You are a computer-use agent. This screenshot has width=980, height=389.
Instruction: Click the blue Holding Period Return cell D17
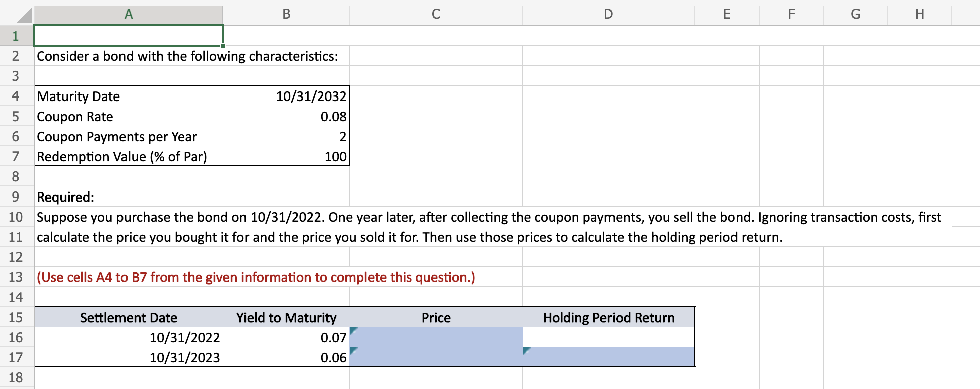pos(608,357)
